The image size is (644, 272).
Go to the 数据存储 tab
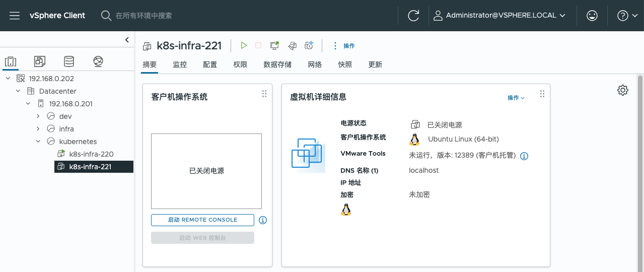coord(277,64)
